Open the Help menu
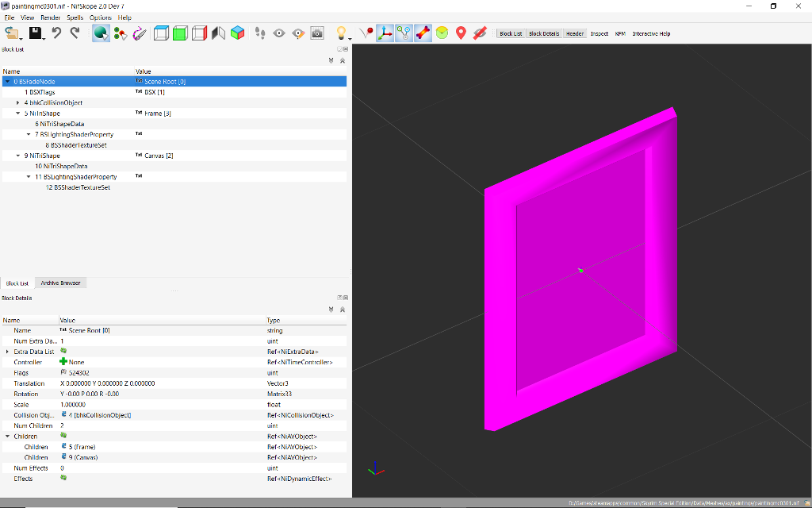 coord(124,17)
